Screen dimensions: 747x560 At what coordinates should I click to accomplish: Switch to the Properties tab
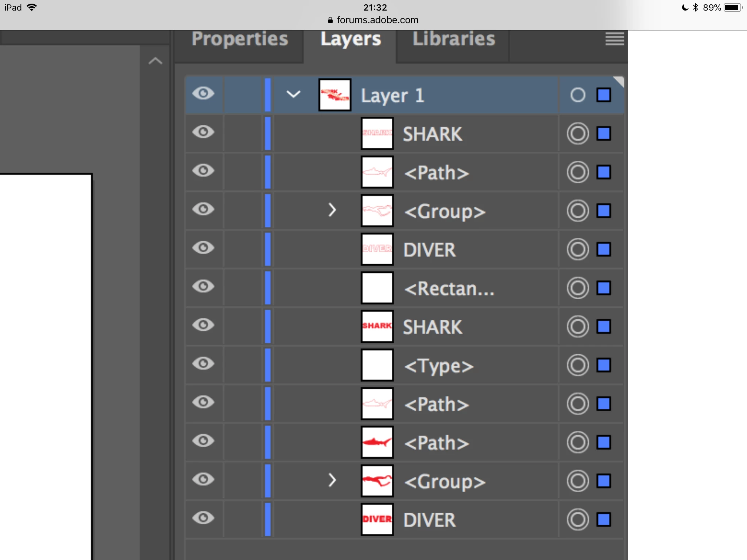(240, 39)
